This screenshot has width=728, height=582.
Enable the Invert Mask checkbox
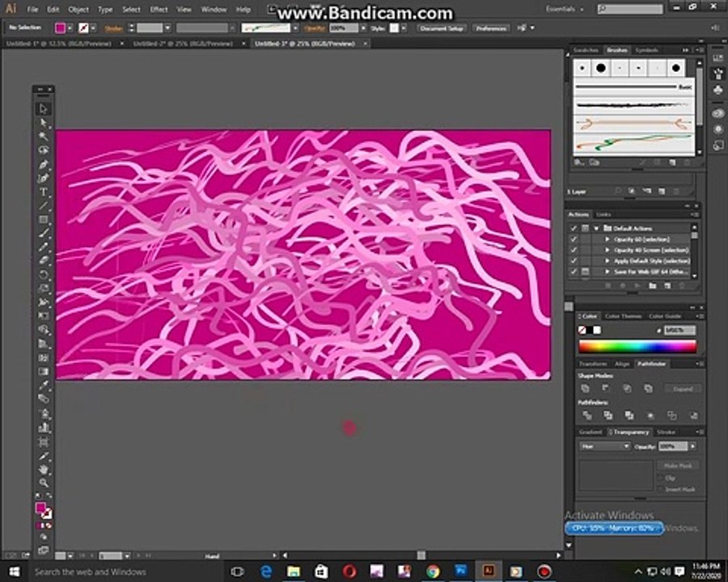point(660,489)
